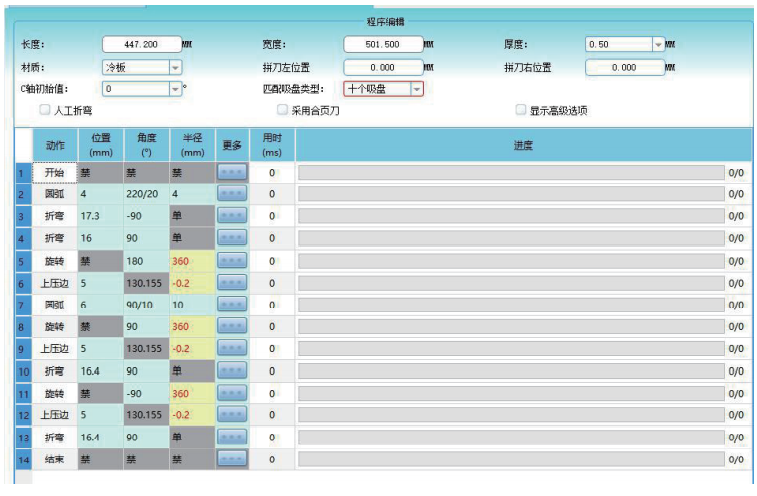Screen dimensions: 757x496
Task: Expand the 厚度 thickness dropdown
Action: [658, 45]
